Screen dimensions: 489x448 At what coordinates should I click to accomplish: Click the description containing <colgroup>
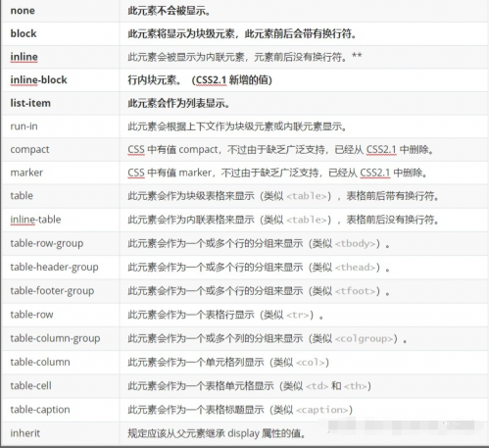point(268,339)
